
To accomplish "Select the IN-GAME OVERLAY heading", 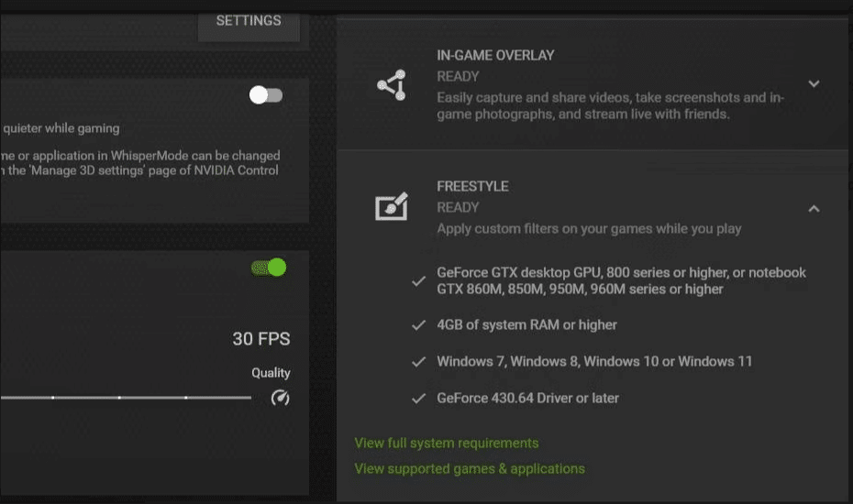I will (495, 56).
